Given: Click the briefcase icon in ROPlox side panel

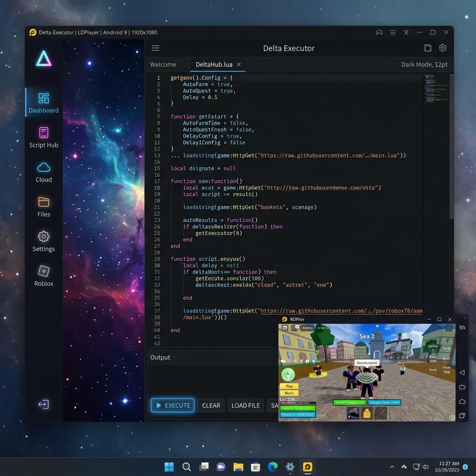Looking at the screenshot, I should tap(462, 387).
